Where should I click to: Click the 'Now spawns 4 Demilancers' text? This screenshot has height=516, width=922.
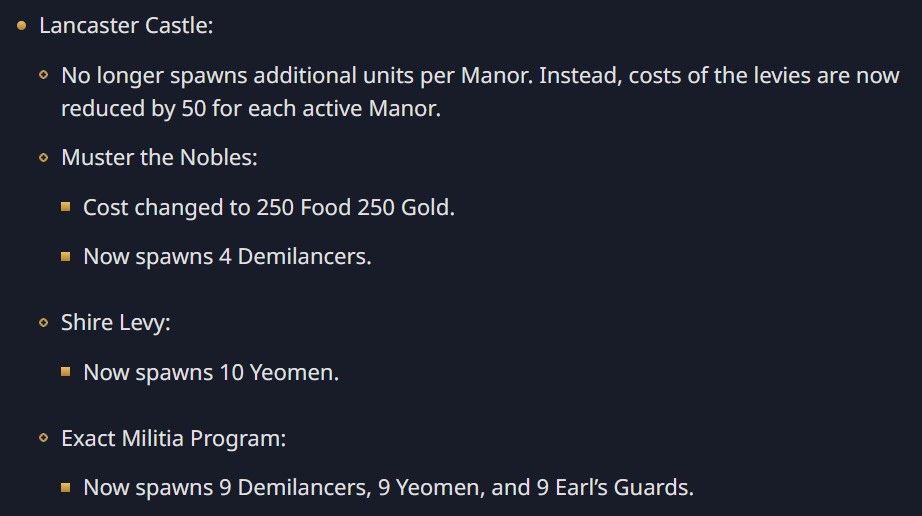(x=227, y=257)
